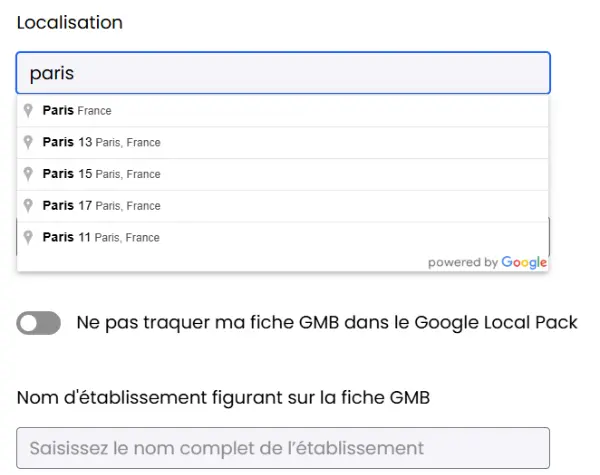Select 'Paris 17 Paris, France' in the list
Viewport: 600px width, 475px height.
click(283, 206)
